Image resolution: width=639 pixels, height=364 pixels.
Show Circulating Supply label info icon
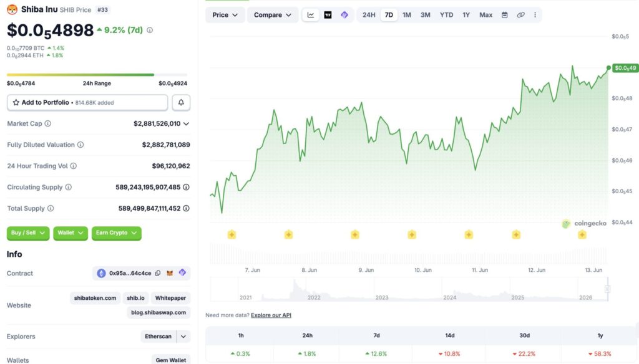click(69, 187)
